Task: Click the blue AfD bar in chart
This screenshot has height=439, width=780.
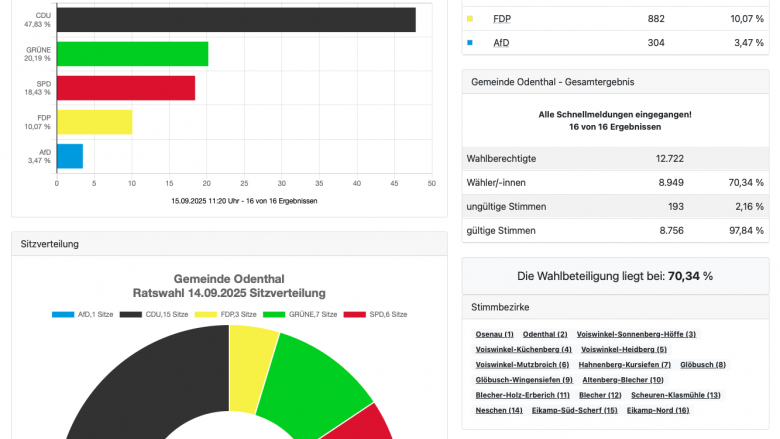Action: 70,156
